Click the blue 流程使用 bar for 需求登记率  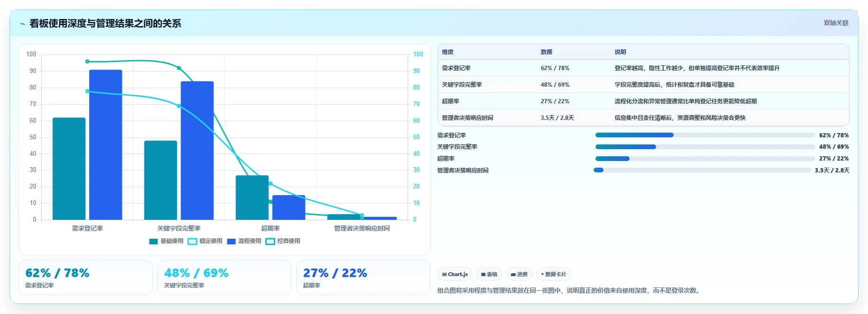point(106,145)
